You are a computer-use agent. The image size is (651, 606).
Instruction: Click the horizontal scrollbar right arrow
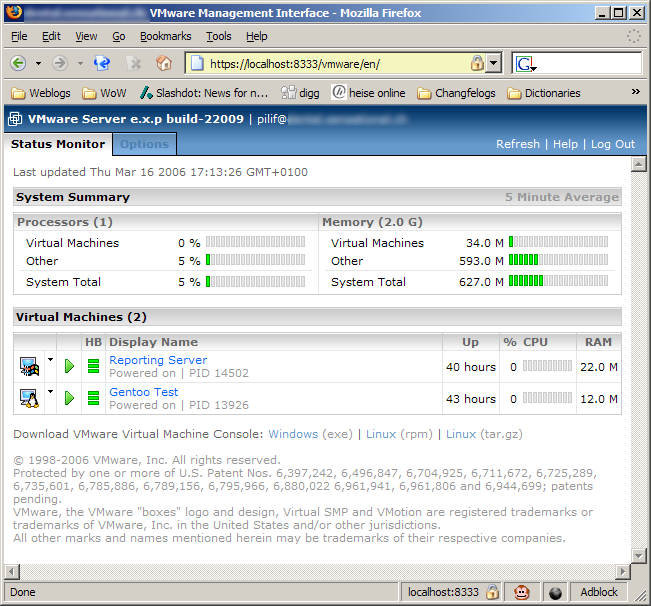tap(622, 572)
